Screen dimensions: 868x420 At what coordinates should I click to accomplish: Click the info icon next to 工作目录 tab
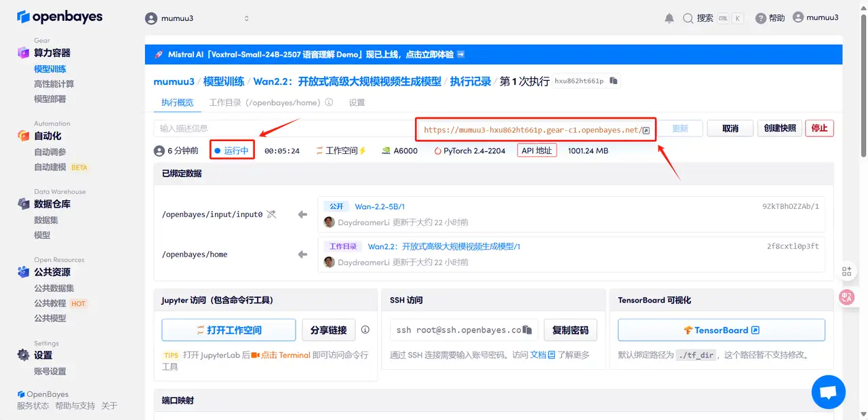pyautogui.click(x=329, y=102)
